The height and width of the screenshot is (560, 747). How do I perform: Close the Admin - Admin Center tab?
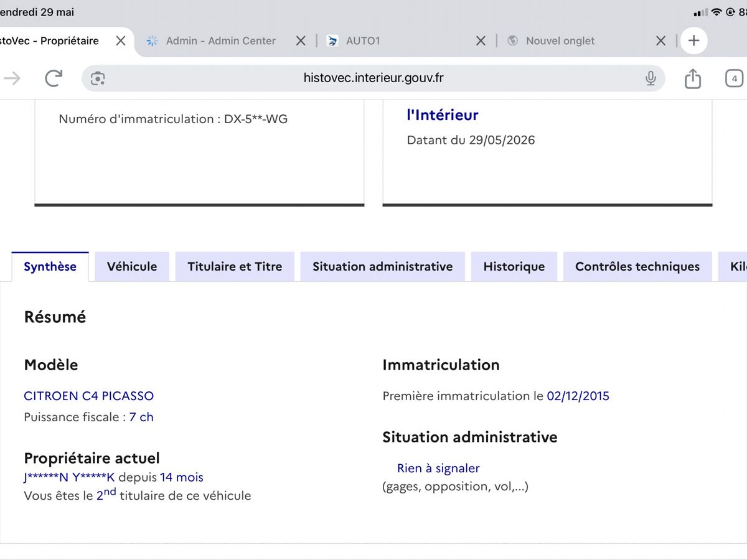[x=301, y=40]
